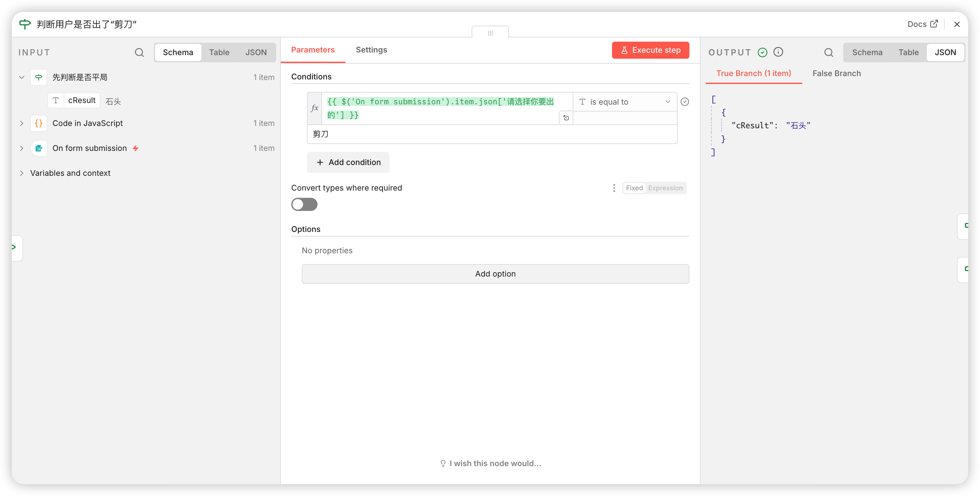
Task: Click the output info icon
Action: pos(778,52)
